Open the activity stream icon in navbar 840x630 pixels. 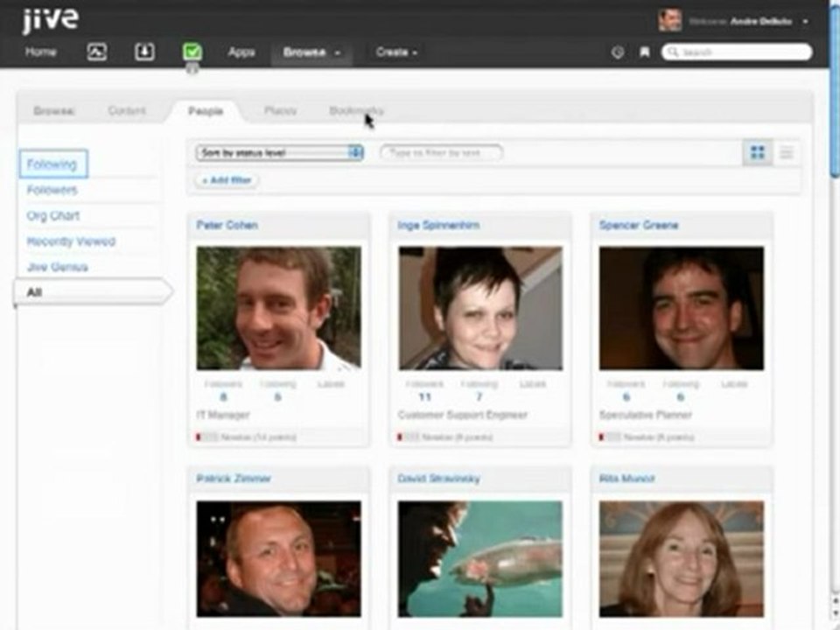(x=96, y=52)
